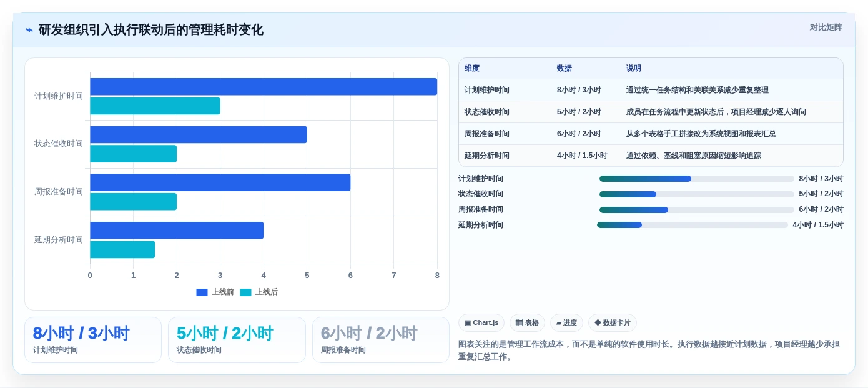Image resolution: width=868 pixels, height=388 pixels.
Task: Select table cell 延期分析时间
Action: click(x=487, y=156)
